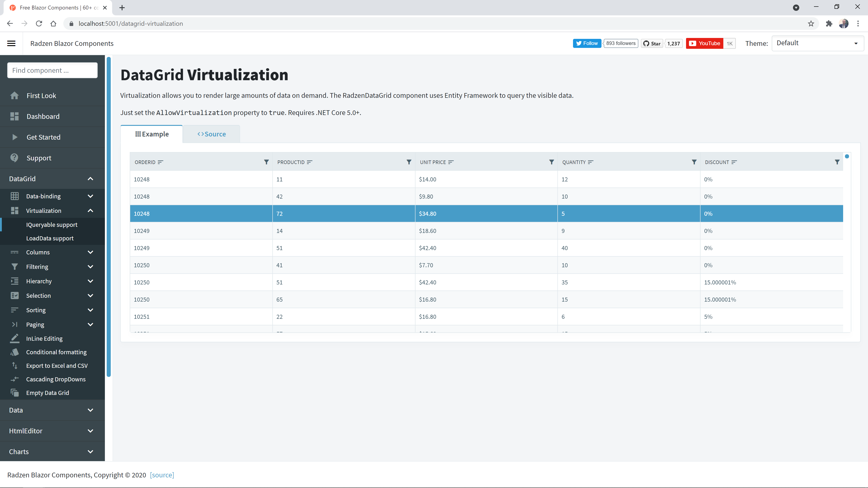868x488 pixels.
Task: Open the Theme dropdown
Action: 817,43
